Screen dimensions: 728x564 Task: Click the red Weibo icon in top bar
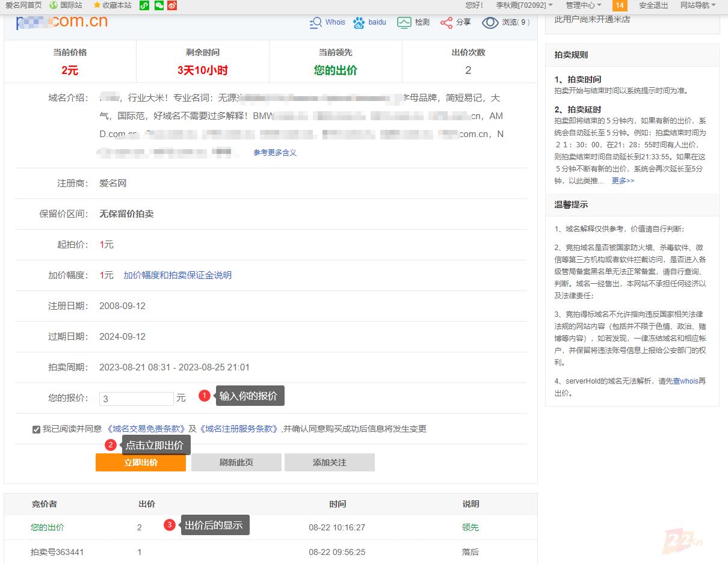pyautogui.click(x=173, y=5)
